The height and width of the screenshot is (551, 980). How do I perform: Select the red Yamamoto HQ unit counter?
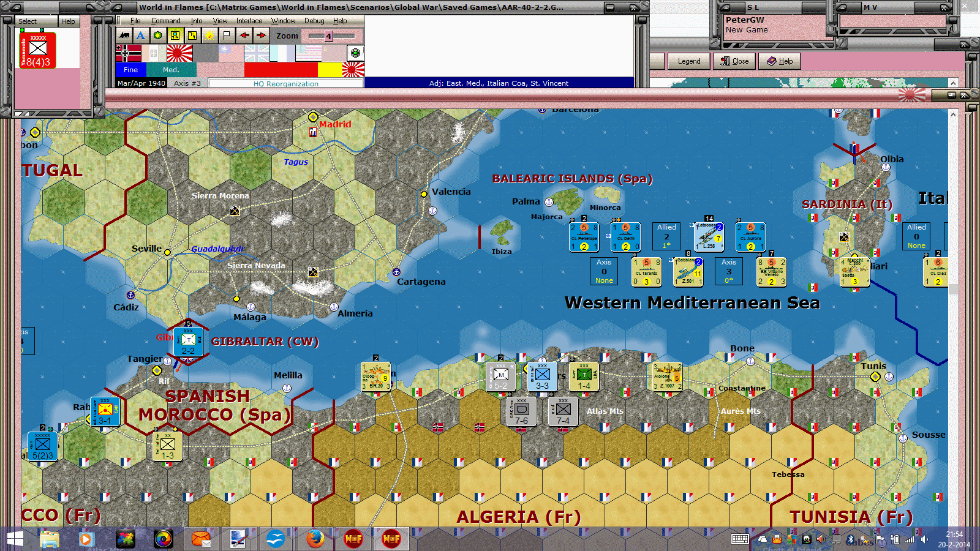[37, 50]
